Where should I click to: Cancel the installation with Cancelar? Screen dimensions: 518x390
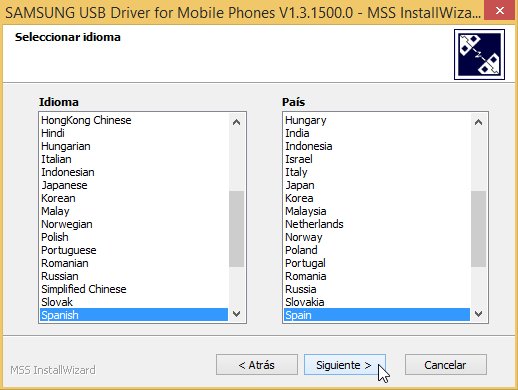[446, 365]
